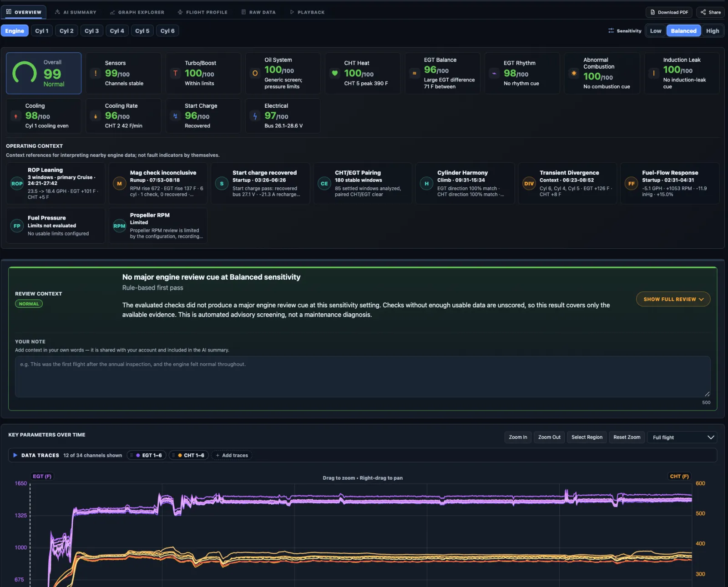The image size is (728, 587).
Task: Click the Cooling card icon
Action: point(16,116)
